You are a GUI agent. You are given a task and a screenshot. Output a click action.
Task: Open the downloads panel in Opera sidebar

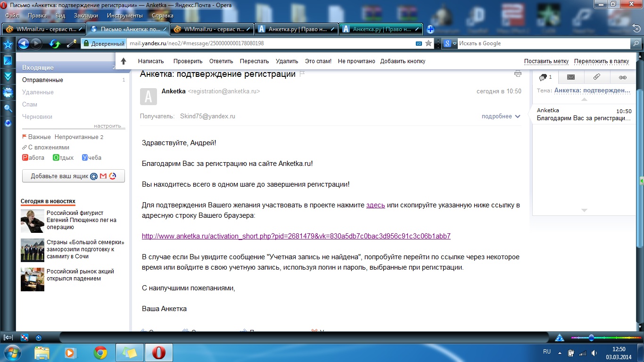[8, 76]
